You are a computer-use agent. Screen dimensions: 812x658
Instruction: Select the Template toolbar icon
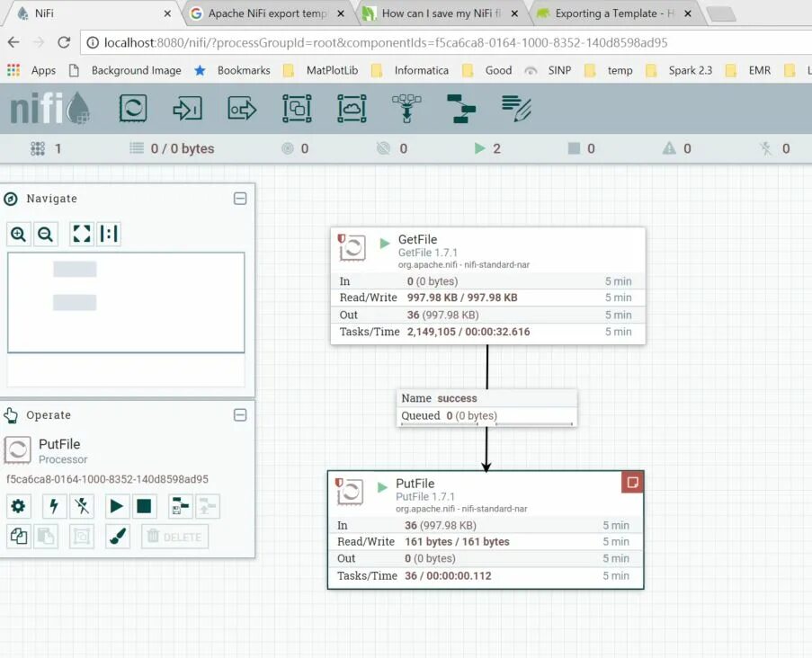pyautogui.click(x=461, y=108)
